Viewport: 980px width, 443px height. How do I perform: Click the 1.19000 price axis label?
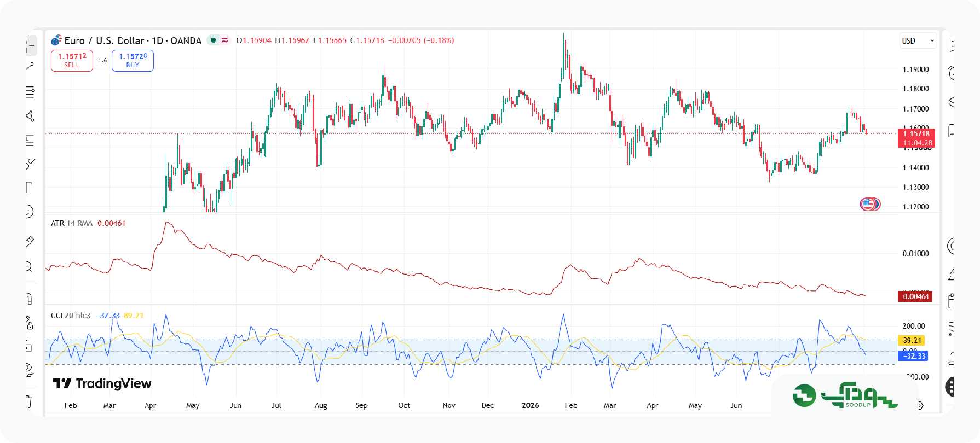click(915, 69)
